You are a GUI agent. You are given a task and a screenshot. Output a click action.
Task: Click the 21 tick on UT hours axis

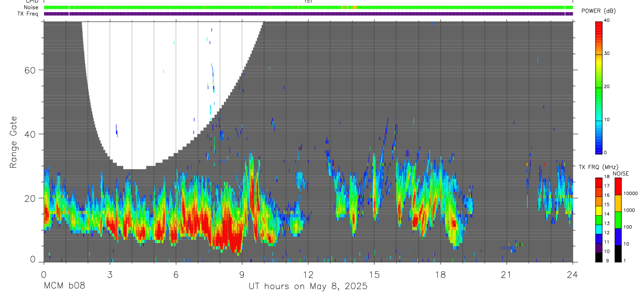[507, 274]
